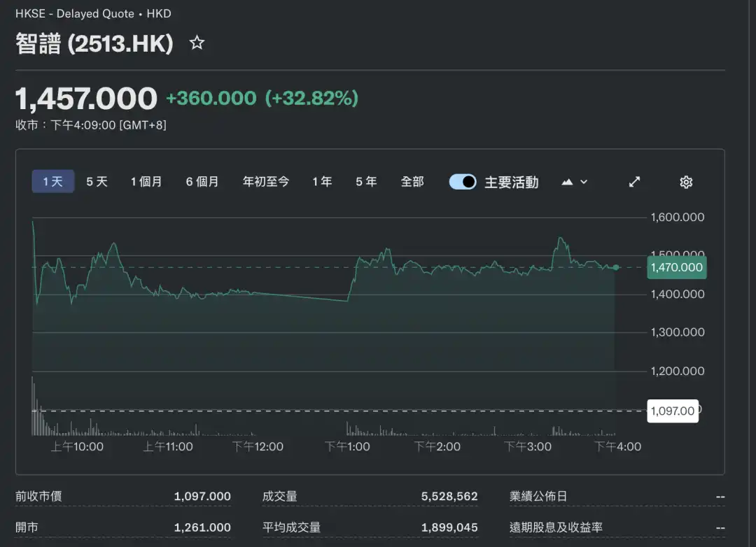Screen dimensions: 756x547
Task: Click the 1,600.000 axis label
Action: pyautogui.click(x=678, y=218)
